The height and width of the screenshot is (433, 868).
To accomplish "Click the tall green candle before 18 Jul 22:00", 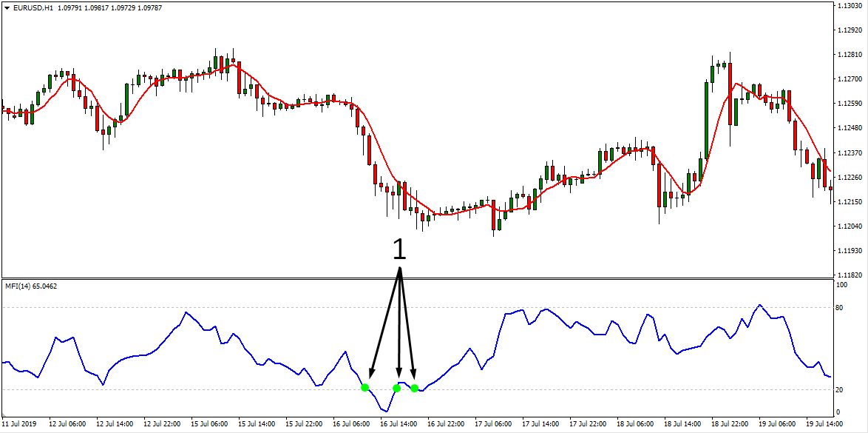I will (x=706, y=118).
